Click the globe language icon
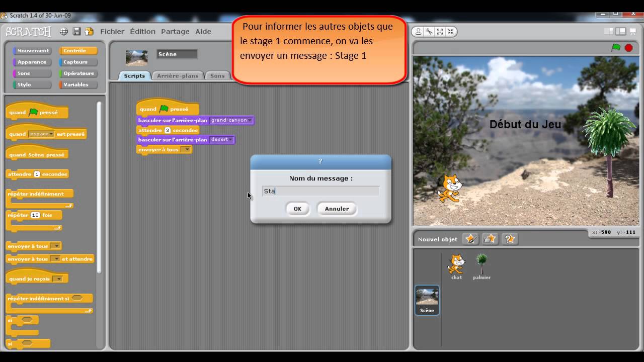This screenshot has height=362, width=644. pos(64,32)
